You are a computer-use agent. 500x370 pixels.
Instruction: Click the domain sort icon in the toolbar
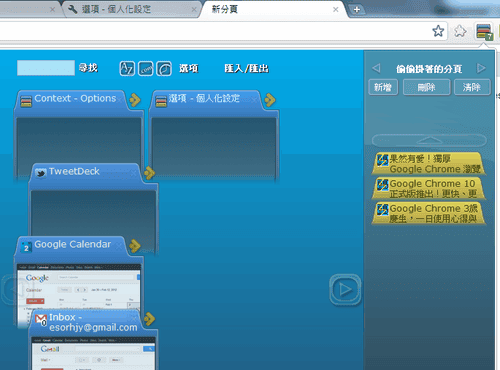point(146,69)
